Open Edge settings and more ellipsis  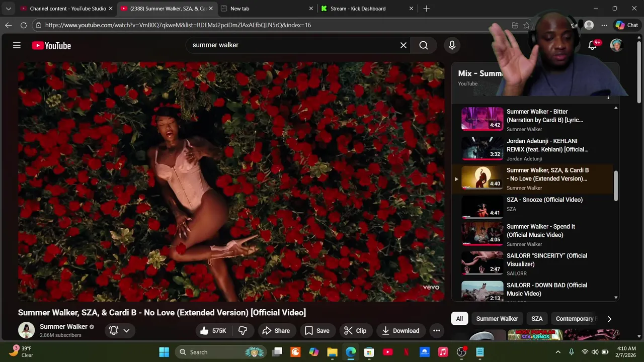(x=604, y=25)
